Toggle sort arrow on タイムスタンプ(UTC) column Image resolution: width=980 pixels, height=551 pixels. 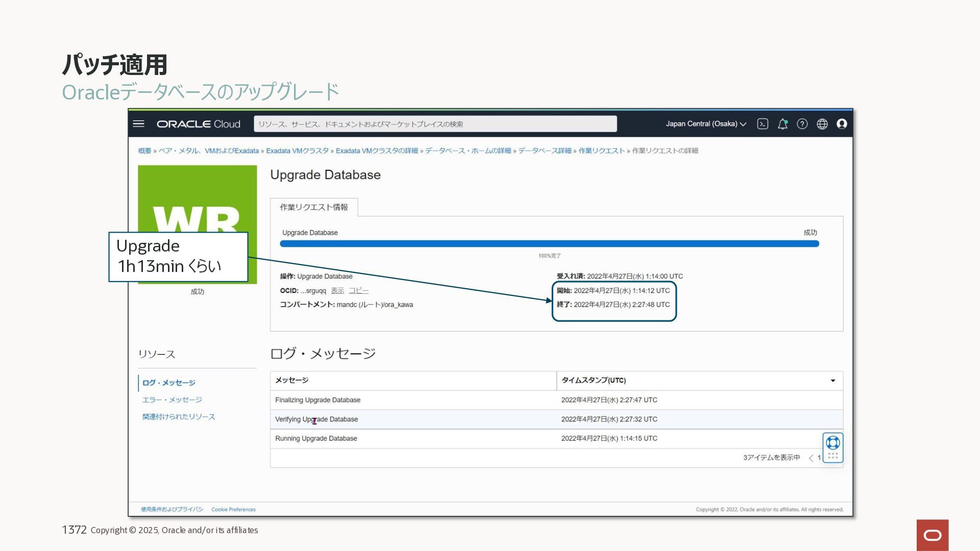click(x=833, y=381)
